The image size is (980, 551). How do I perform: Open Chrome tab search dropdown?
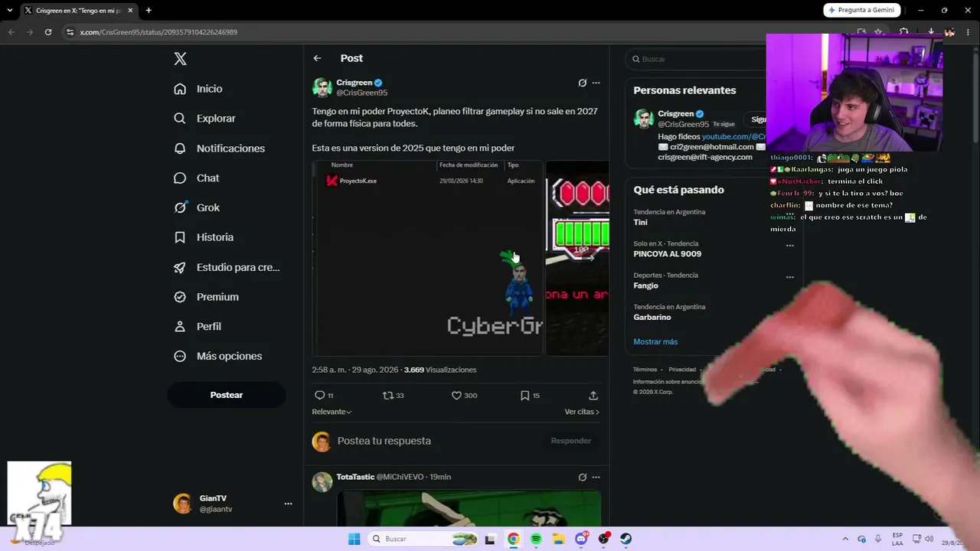10,11
